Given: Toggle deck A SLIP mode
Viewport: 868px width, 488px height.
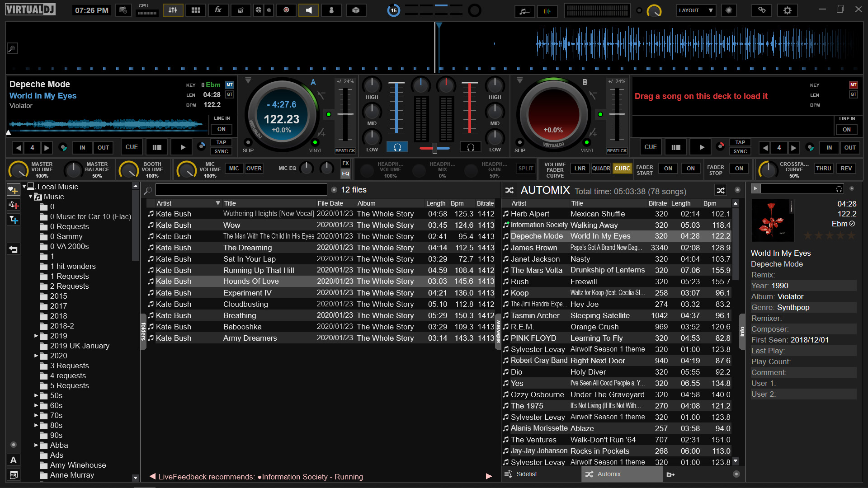Looking at the screenshot, I should click(x=248, y=143).
